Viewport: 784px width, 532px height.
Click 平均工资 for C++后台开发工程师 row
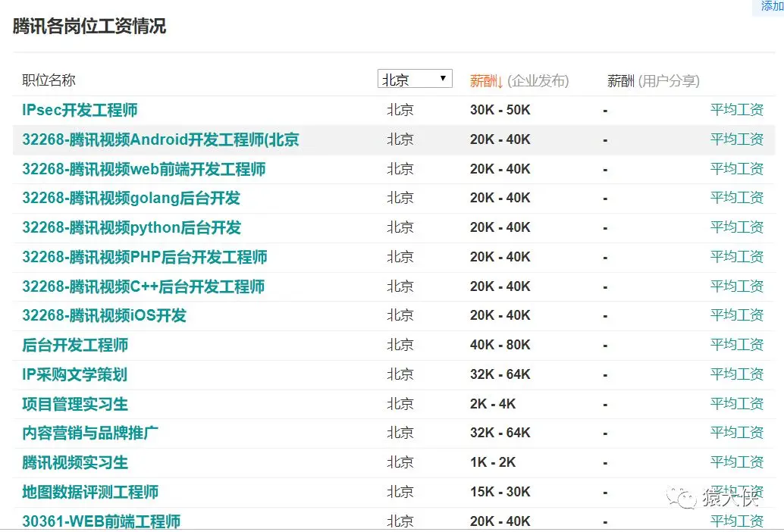(736, 286)
